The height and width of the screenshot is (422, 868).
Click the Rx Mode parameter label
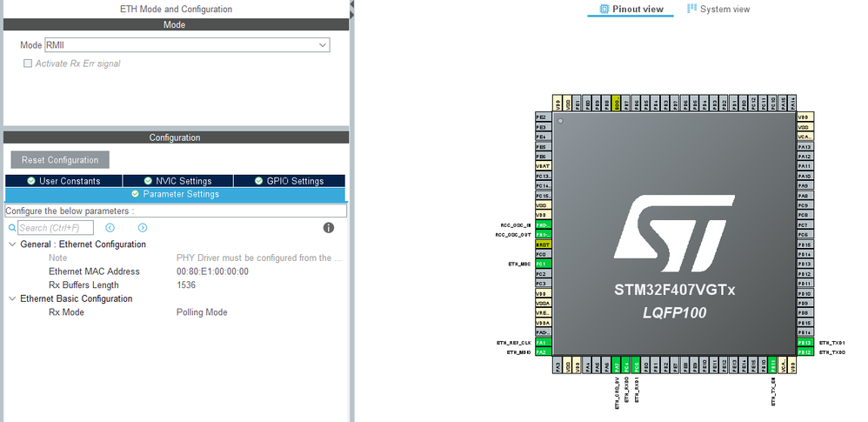(x=66, y=312)
